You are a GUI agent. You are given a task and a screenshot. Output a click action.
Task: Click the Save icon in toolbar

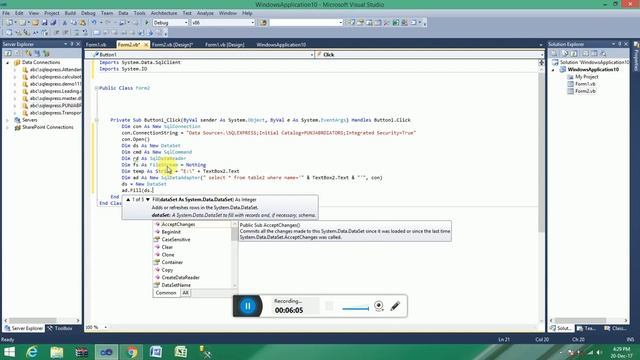tap(44, 23)
